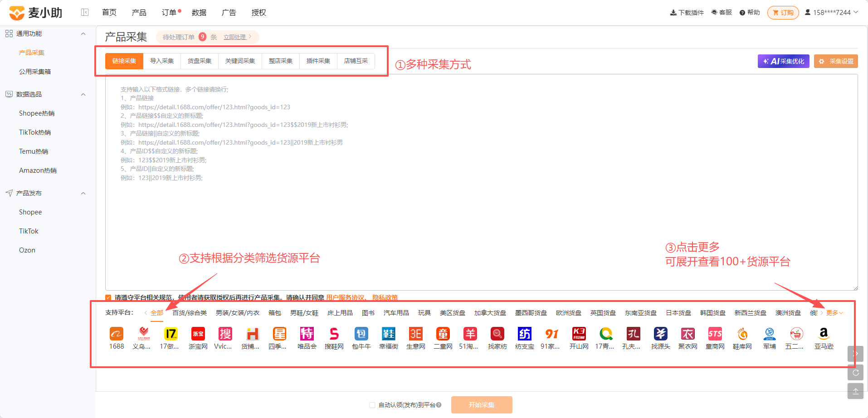Screen dimensions: 868x418
Task: Switch to the 货盘采集 tab
Action: point(200,61)
